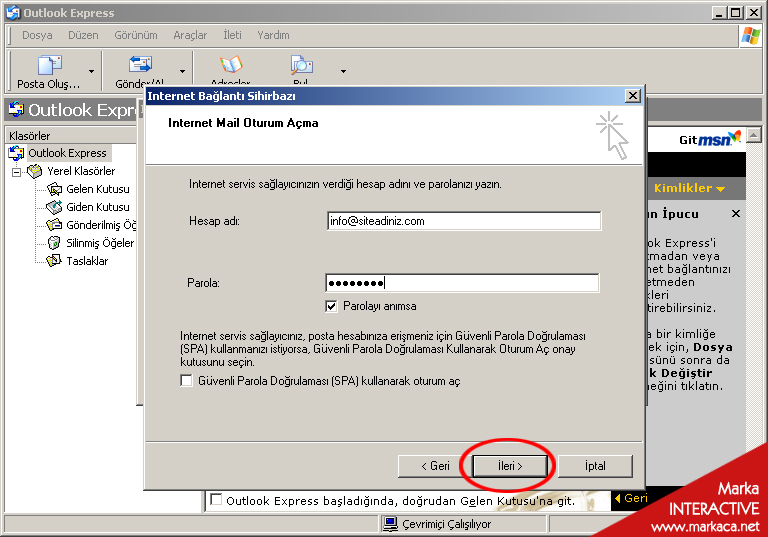
Task: Click the Gönderilmiş Öğeler folder icon
Action: tap(54, 225)
